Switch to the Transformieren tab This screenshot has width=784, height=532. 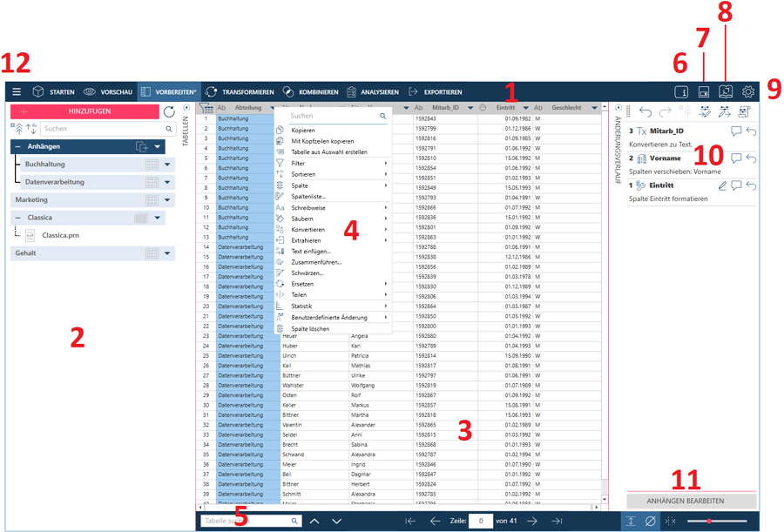tap(240, 92)
